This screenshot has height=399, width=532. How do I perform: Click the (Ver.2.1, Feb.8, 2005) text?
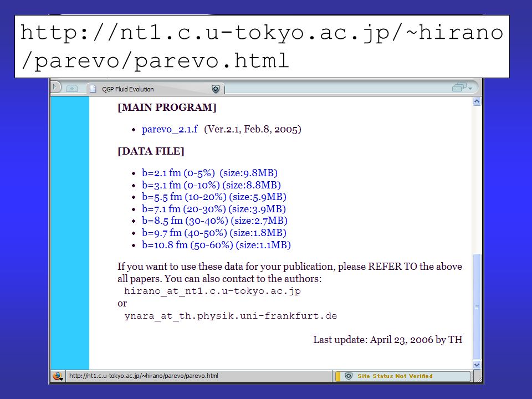coord(253,129)
